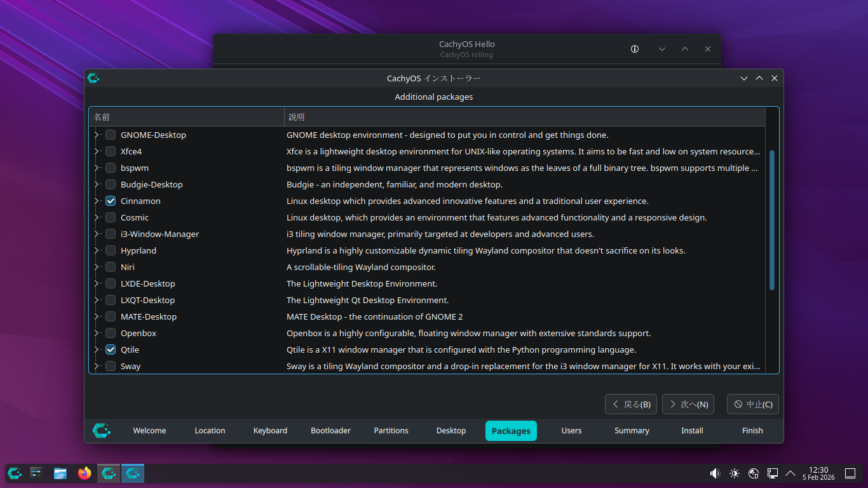Image resolution: width=868 pixels, height=488 pixels.
Task: Expand the Niri package group
Action: (97, 267)
